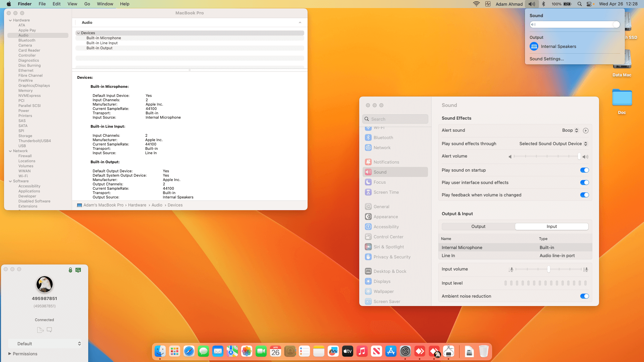Select Internal Speakers output icon

[x=534, y=47]
